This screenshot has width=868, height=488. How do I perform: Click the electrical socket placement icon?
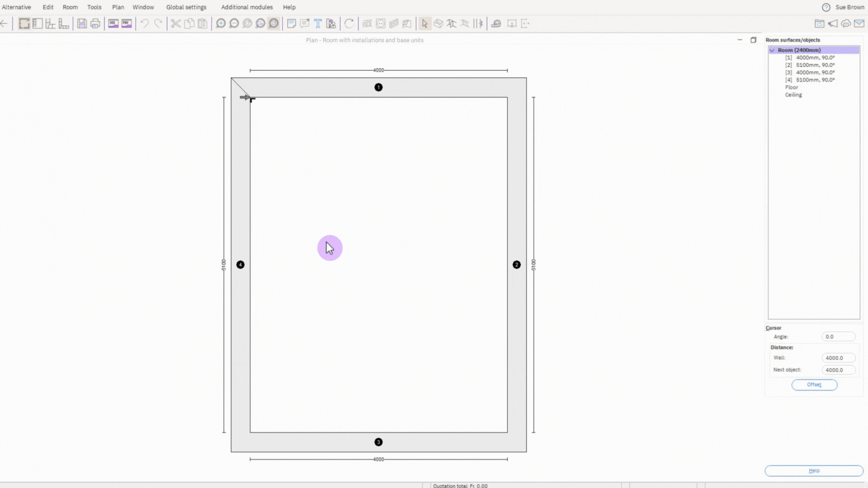coord(381,23)
